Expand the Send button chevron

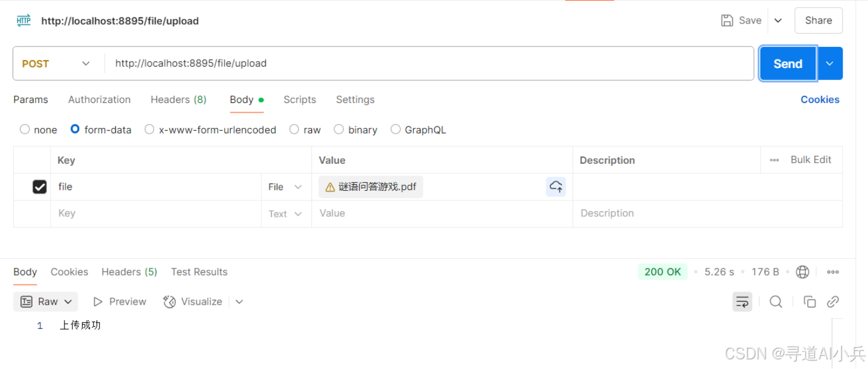[x=829, y=63]
